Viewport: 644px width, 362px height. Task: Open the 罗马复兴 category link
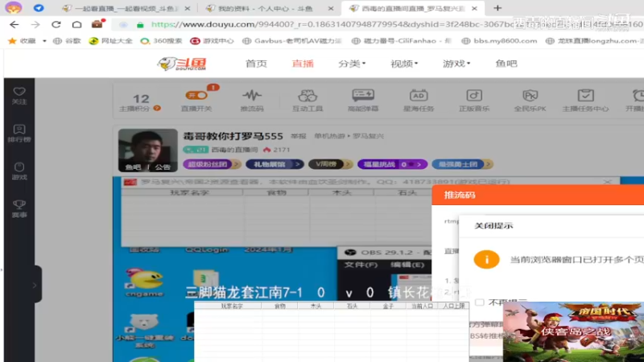coord(368,136)
